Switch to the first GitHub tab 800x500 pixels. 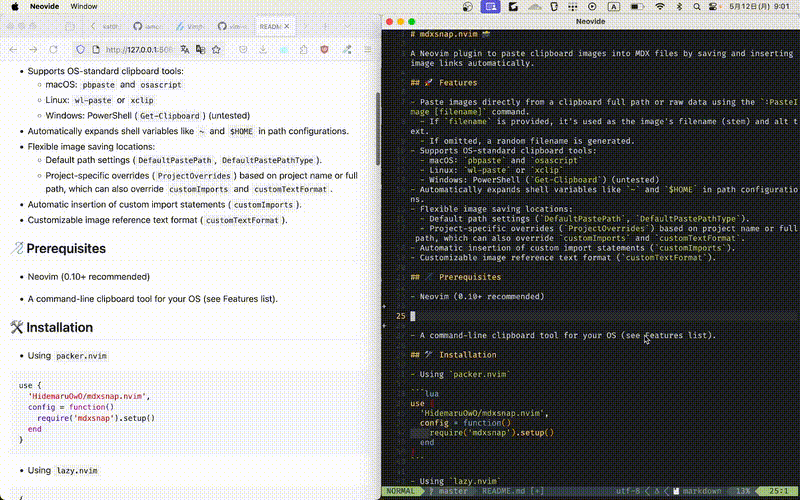click(x=148, y=27)
